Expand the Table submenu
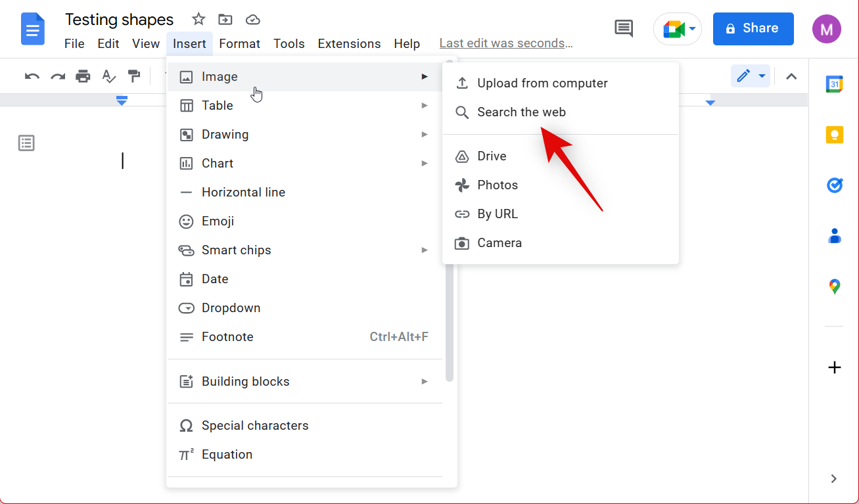The image size is (859, 504). (x=305, y=106)
